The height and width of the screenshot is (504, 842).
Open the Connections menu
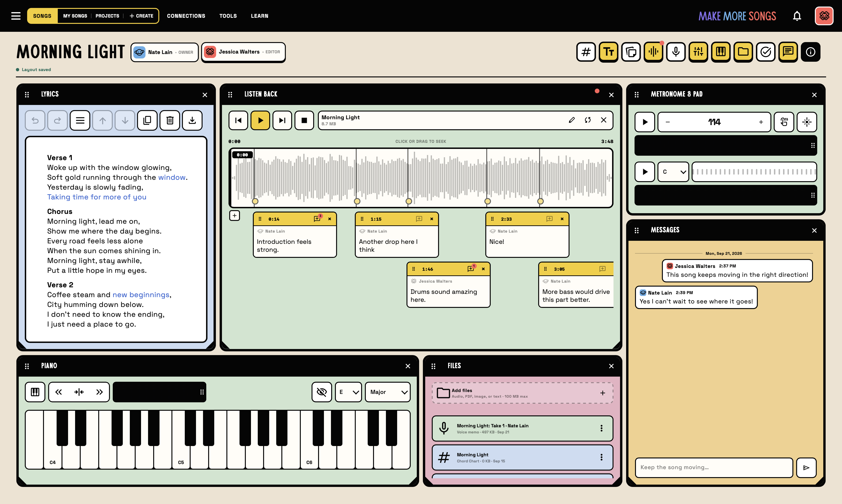point(186,16)
